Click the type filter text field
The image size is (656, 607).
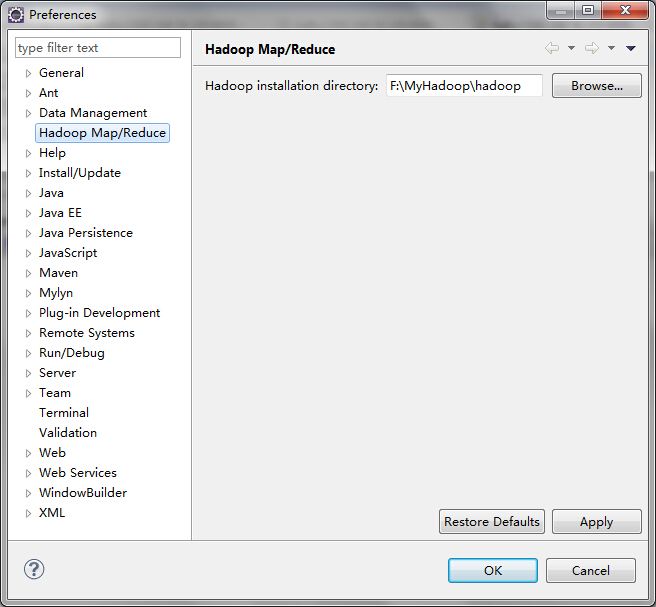[98, 48]
